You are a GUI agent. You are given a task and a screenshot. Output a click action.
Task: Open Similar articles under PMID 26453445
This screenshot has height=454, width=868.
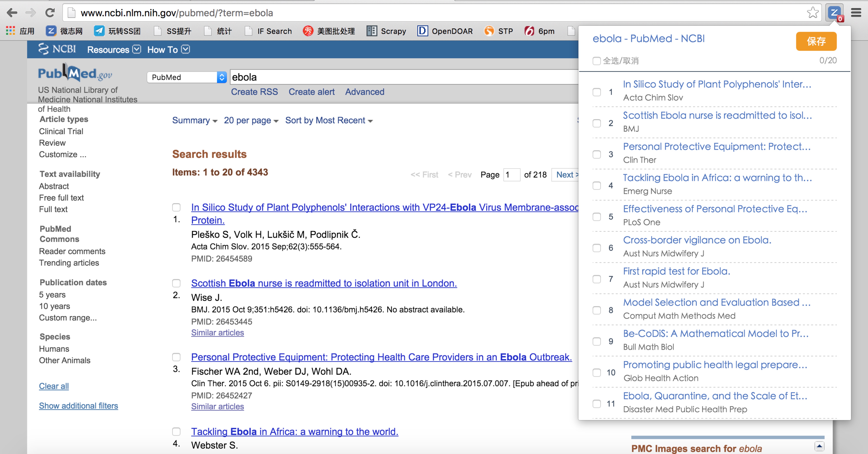(217, 332)
